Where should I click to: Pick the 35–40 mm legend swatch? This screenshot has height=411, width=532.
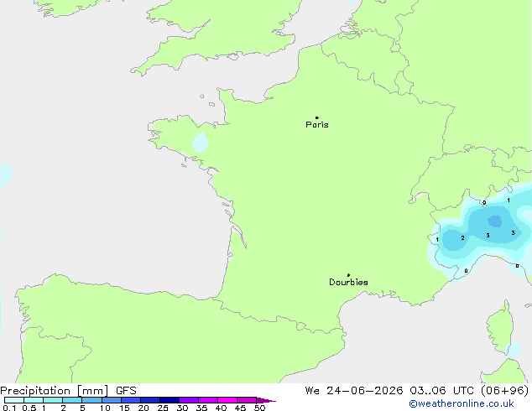[x=208, y=400]
